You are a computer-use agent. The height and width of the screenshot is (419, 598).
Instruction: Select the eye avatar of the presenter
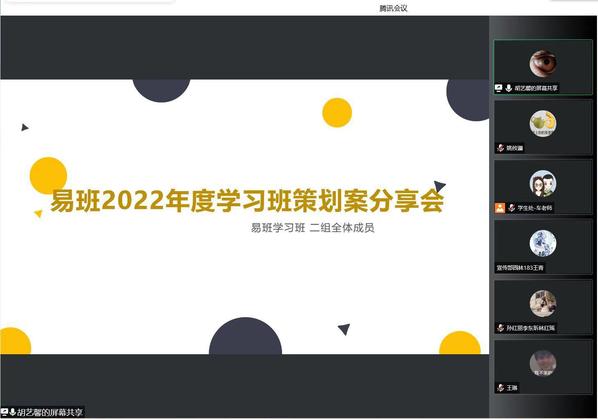pyautogui.click(x=543, y=63)
